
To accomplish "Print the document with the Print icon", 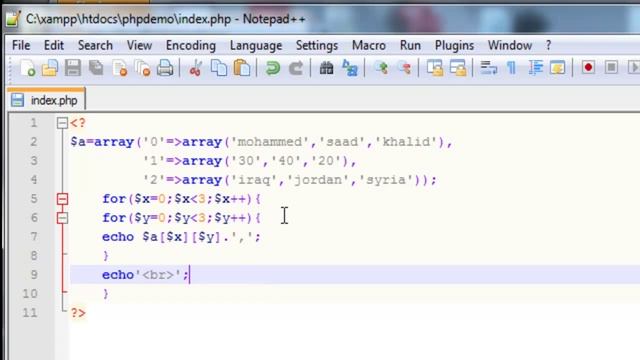I will tap(165, 68).
